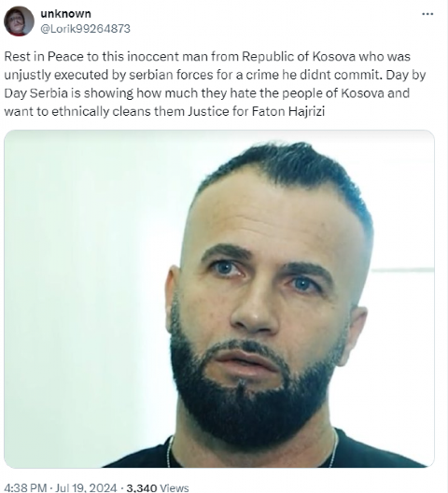Click the Jul 19, 2024 date
Image resolution: width=448 pixels, height=493 pixels.
coord(86,488)
